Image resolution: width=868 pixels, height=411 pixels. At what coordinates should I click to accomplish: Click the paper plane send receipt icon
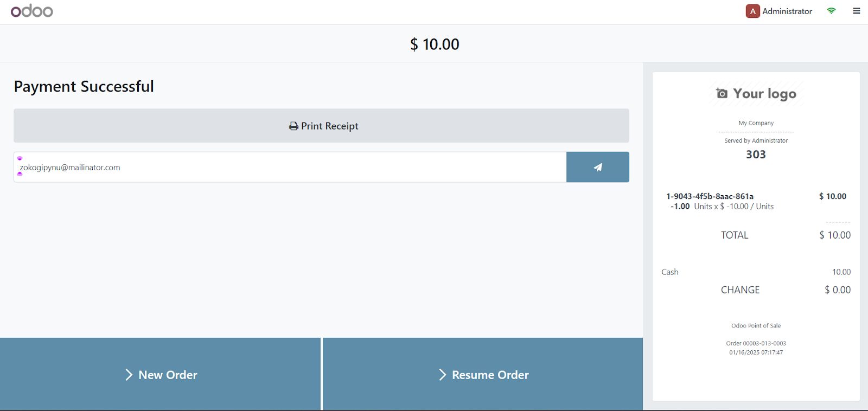coord(597,167)
